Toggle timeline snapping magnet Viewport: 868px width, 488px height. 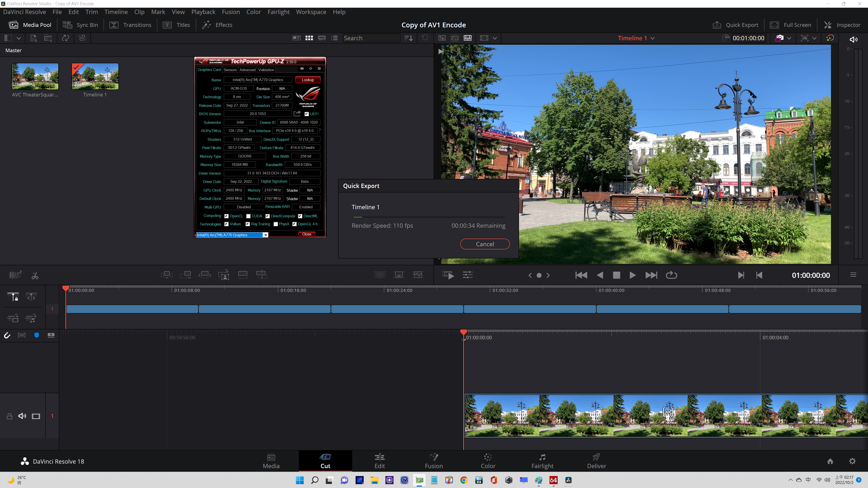click(x=7, y=335)
